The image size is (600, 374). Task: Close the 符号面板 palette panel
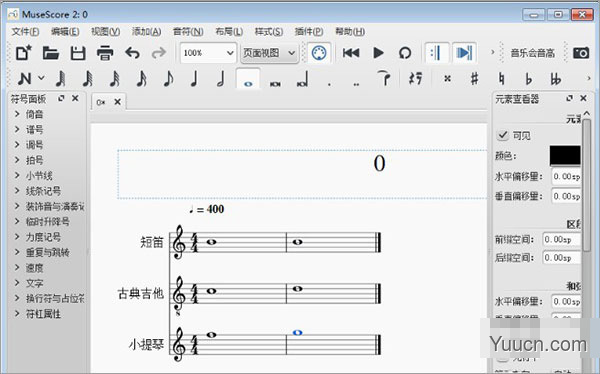click(75, 98)
